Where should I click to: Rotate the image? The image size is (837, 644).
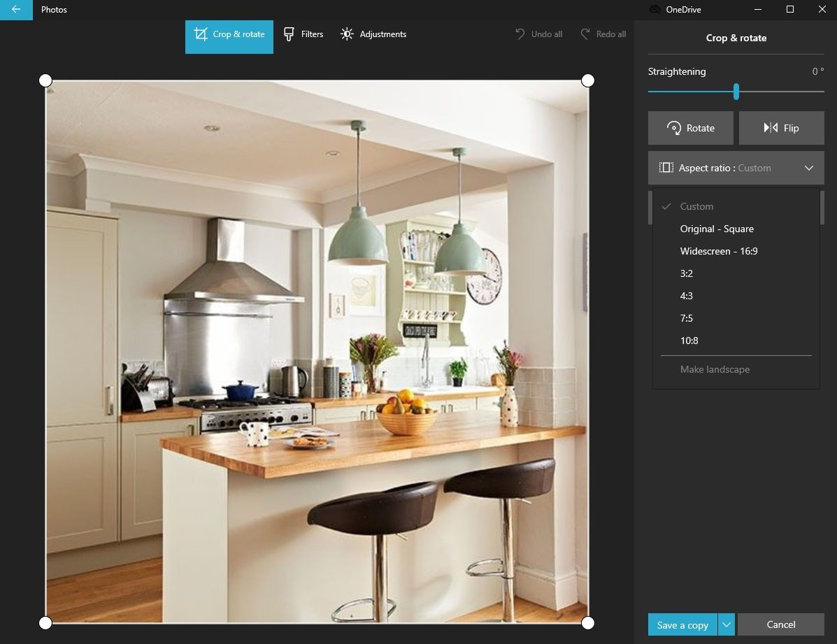[690, 128]
